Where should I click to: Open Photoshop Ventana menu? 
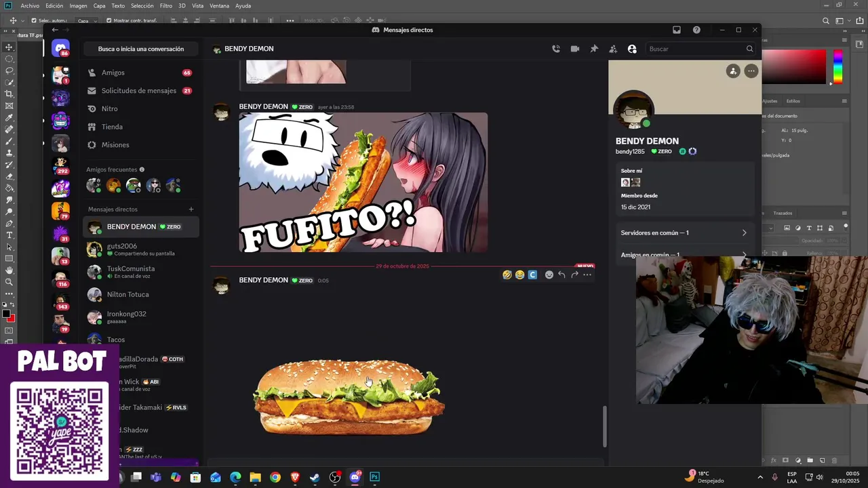[x=219, y=5]
